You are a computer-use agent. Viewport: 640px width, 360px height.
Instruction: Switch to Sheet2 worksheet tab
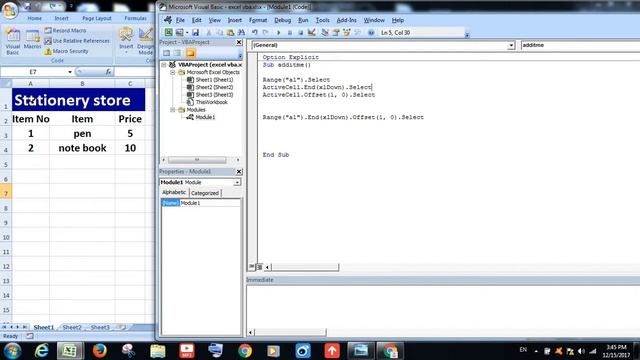click(x=72, y=327)
